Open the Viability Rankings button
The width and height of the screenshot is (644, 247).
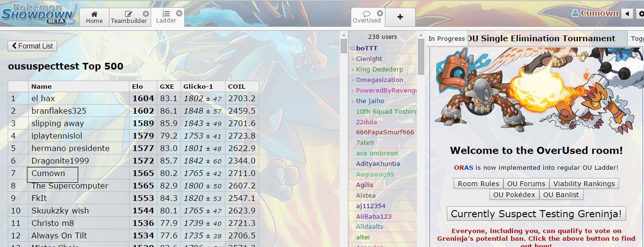click(584, 184)
